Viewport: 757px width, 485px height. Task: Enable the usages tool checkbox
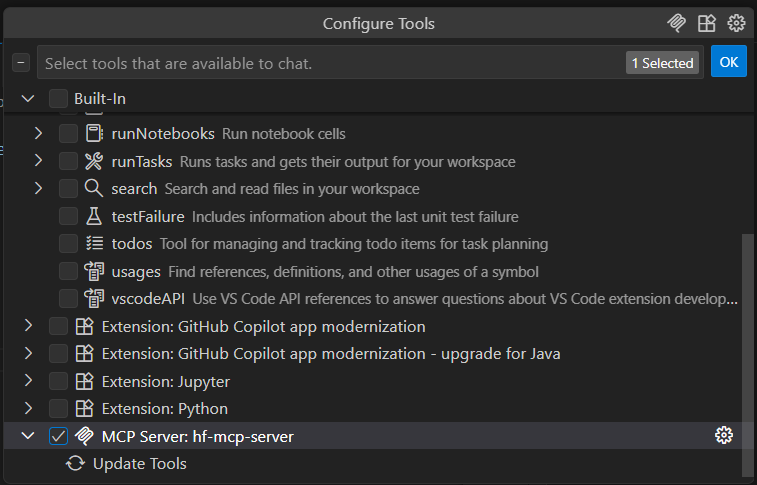coord(68,271)
